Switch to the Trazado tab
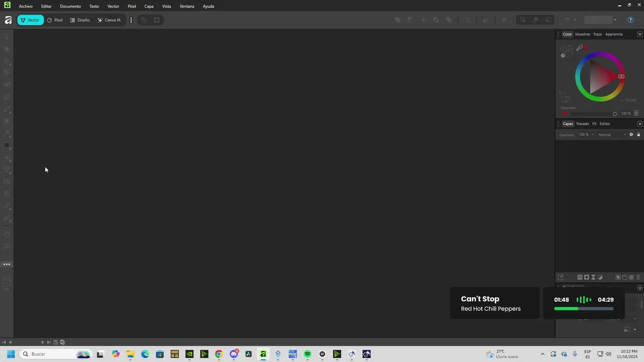Viewport: 644px width, 362px height. (x=583, y=124)
